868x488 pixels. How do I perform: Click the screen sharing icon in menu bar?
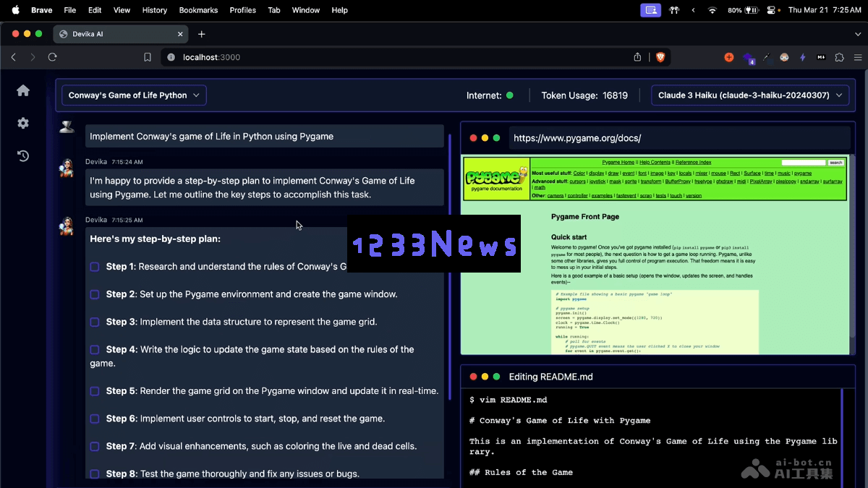tap(651, 10)
